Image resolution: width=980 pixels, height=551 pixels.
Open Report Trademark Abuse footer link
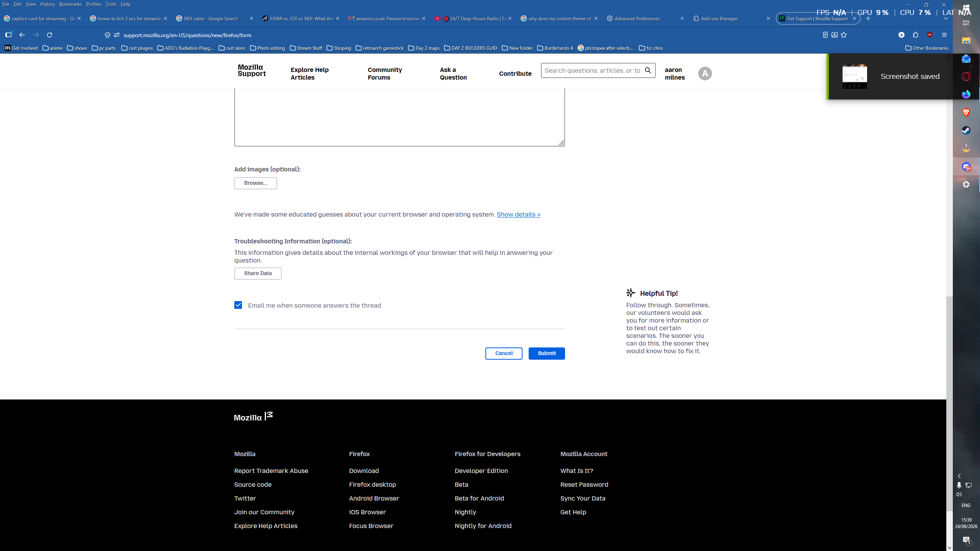[x=271, y=471]
